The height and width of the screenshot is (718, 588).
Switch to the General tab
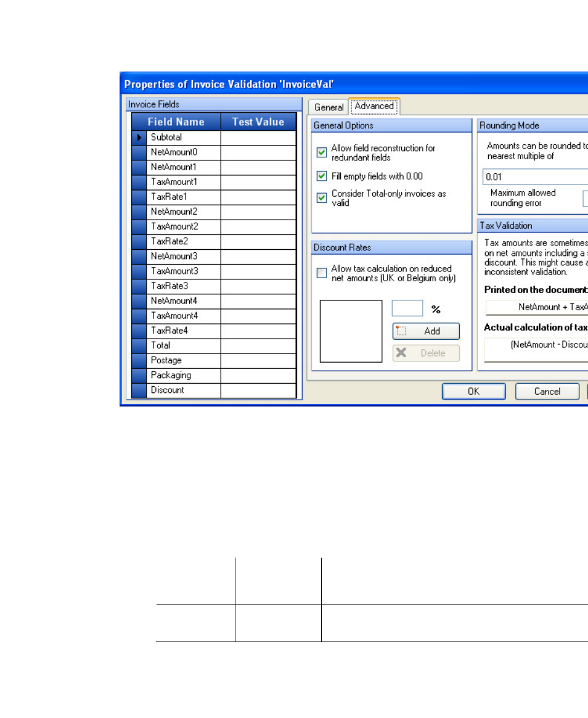pyautogui.click(x=329, y=107)
